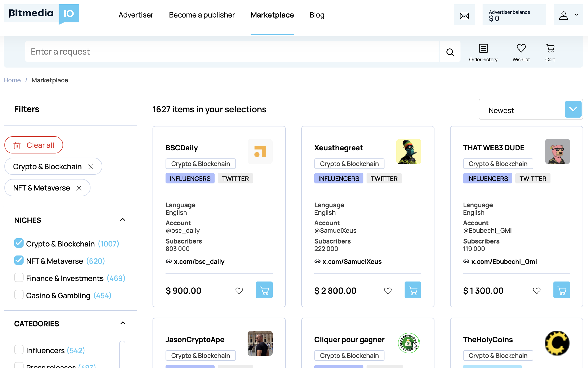Viewport: 588px width, 368px height.
Task: Click the 1627 items in your selections heading
Action: (209, 110)
